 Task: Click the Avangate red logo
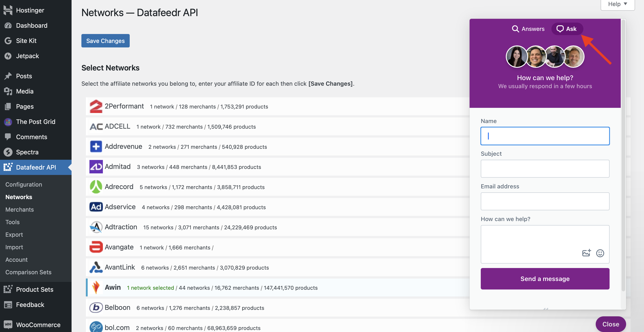coord(96,247)
